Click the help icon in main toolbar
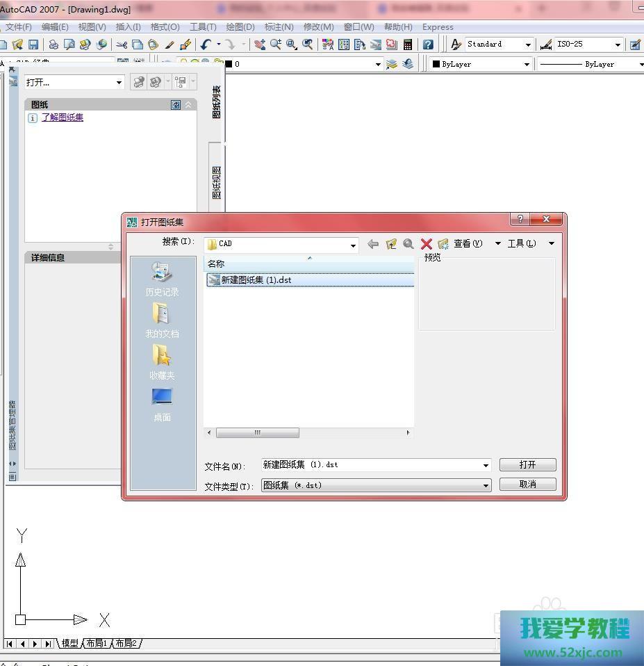Screen dimensions: 644x666 428,44
